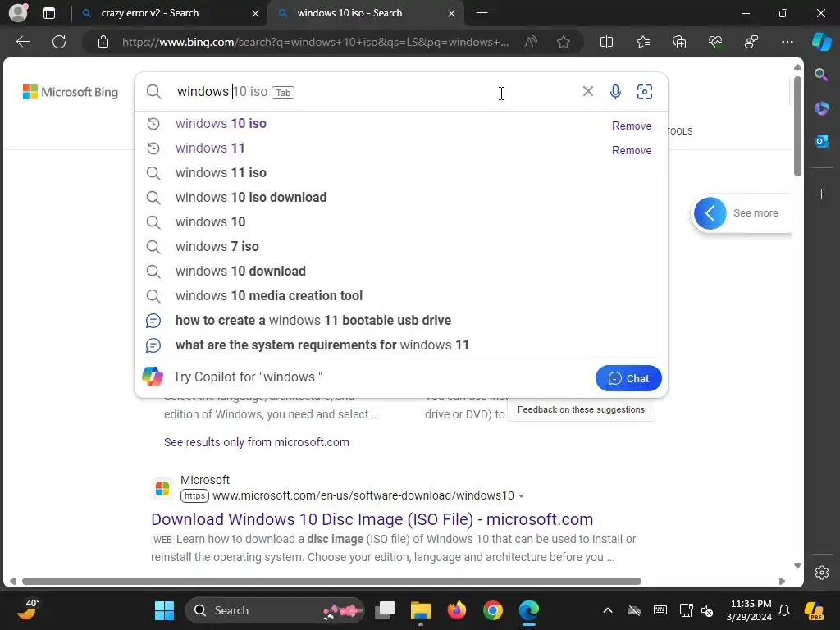The image size is (840, 630).
Task: Remove 'windows 10 iso' from history
Action: click(632, 126)
